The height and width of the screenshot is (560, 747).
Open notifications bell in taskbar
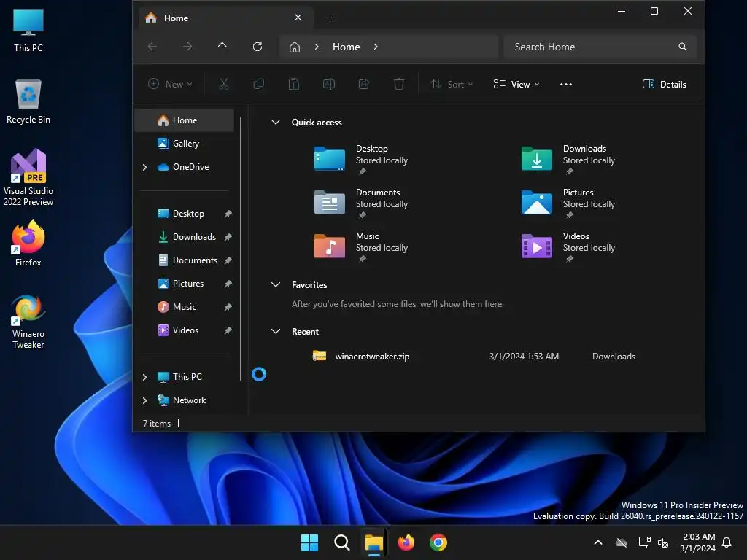727,542
